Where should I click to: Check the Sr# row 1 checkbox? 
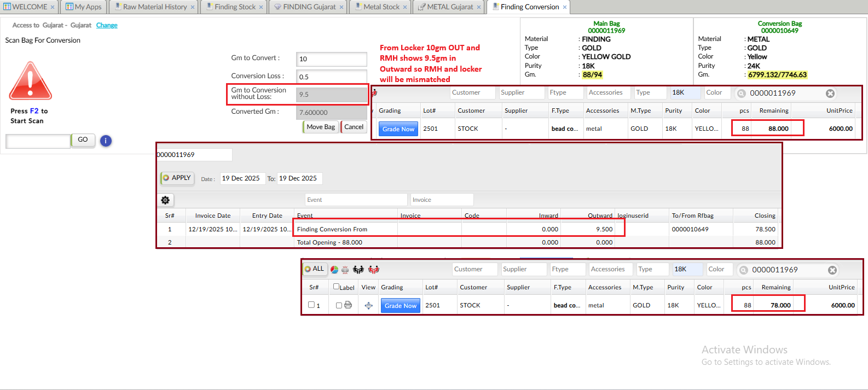311,305
